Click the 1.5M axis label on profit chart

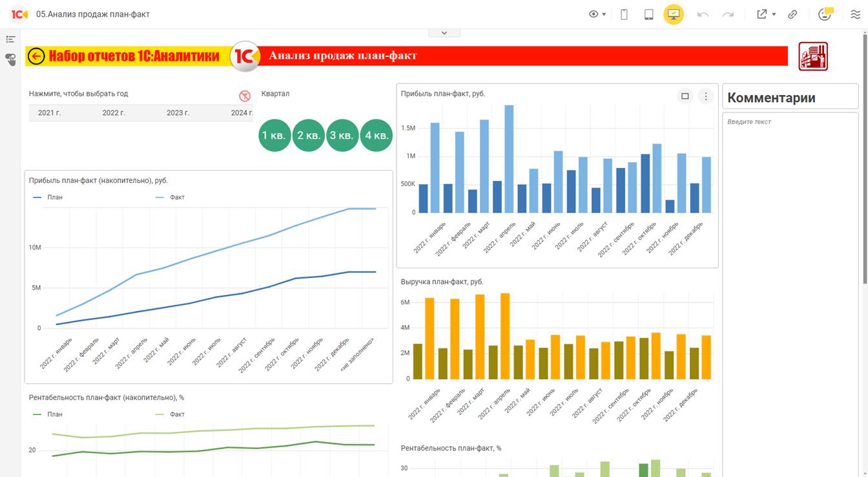point(408,129)
